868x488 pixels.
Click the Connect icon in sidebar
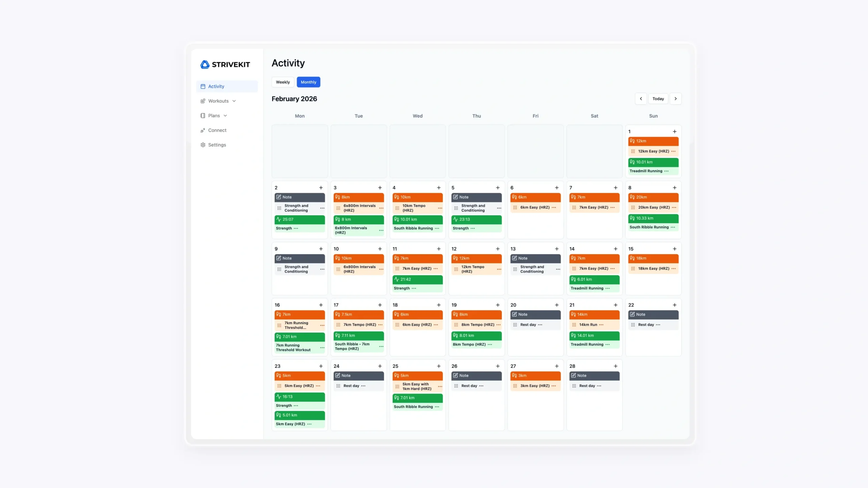pos(203,130)
